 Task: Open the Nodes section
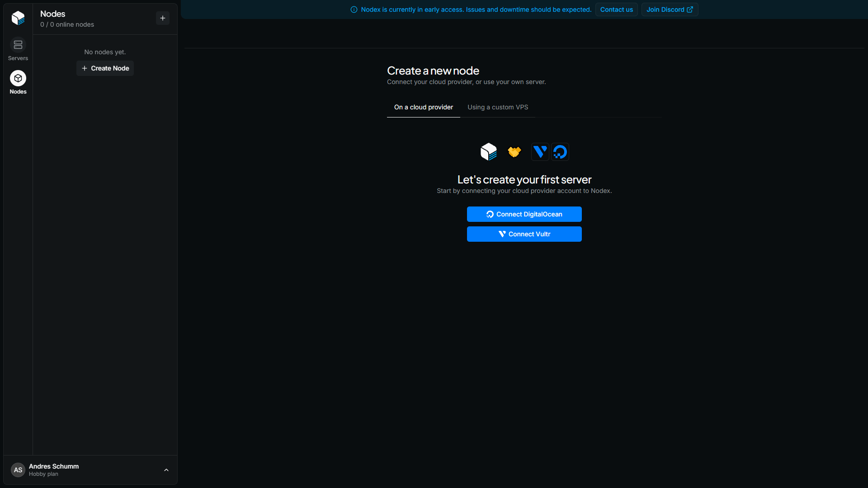click(18, 83)
